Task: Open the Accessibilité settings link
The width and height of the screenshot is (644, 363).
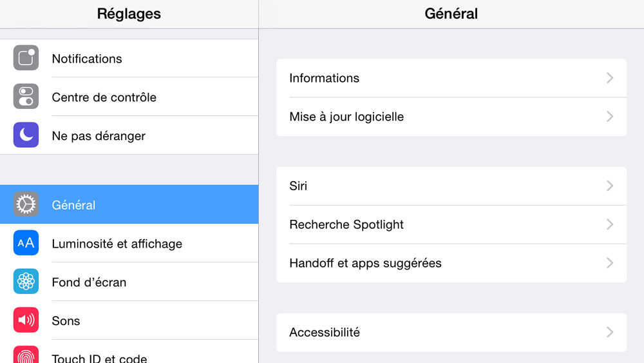Action: [325, 333]
